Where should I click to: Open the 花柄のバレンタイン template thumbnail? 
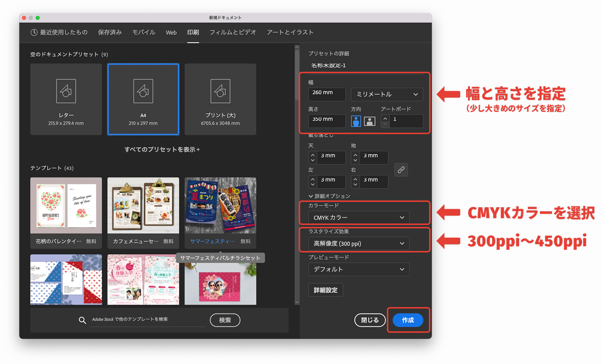click(66, 206)
